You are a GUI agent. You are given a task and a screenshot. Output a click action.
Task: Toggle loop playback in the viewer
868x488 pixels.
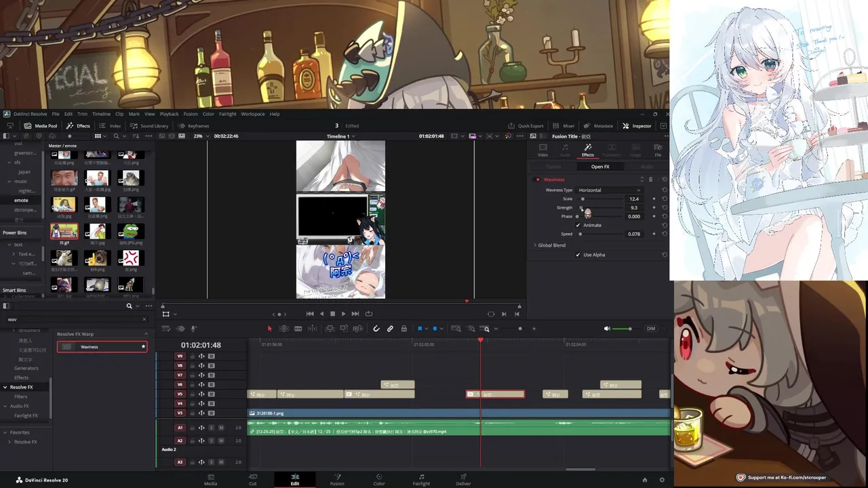369,314
